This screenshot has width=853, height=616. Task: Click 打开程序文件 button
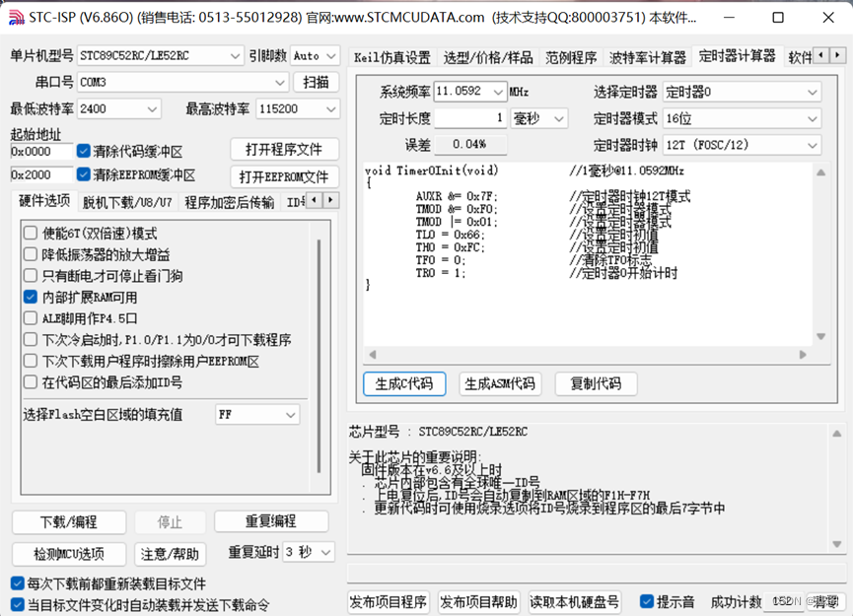point(284,150)
